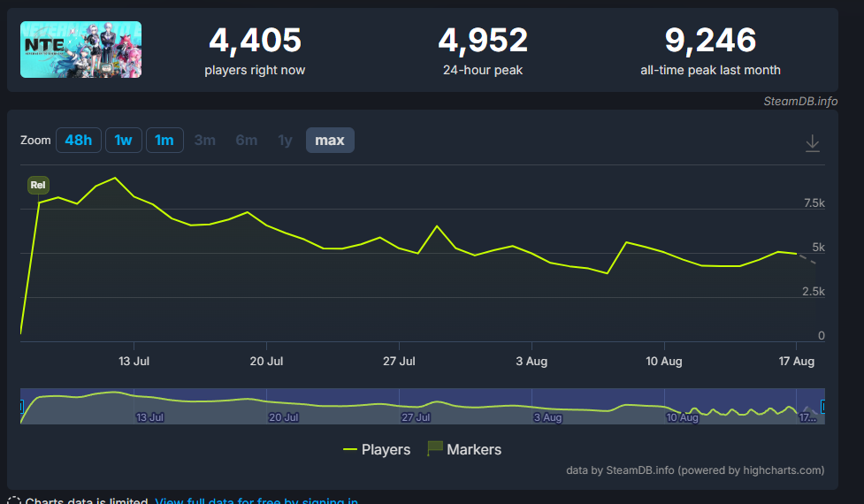Click the disabled 1y zoom option
The height and width of the screenshot is (504, 864).
285,140
